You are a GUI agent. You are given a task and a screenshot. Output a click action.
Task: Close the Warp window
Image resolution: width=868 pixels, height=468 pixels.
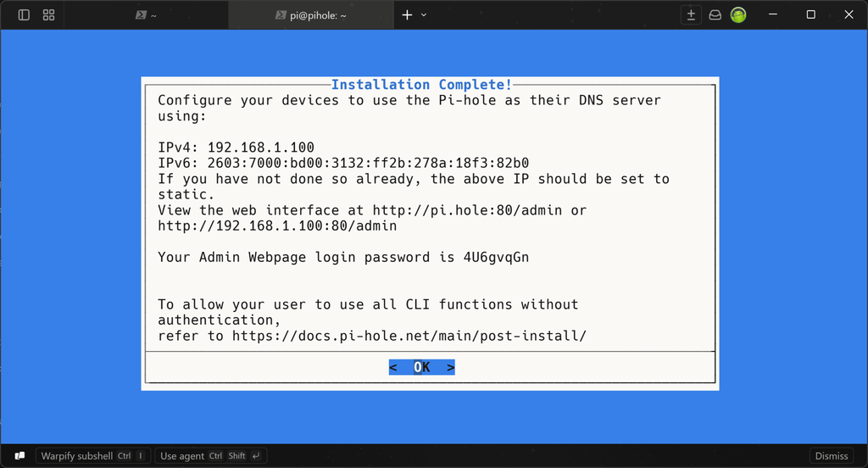pyautogui.click(x=849, y=14)
